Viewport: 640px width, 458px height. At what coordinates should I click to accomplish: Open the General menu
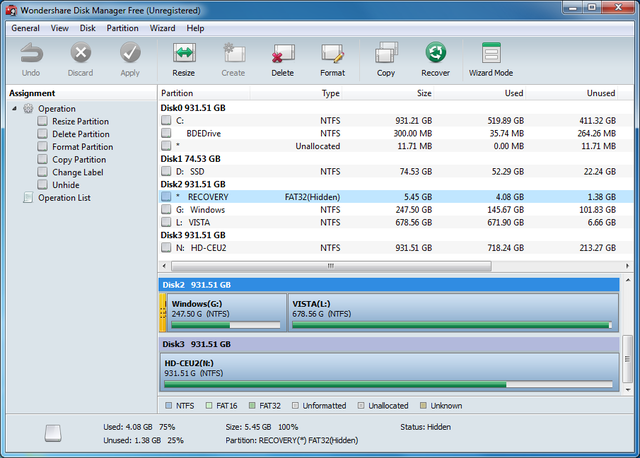pos(25,28)
